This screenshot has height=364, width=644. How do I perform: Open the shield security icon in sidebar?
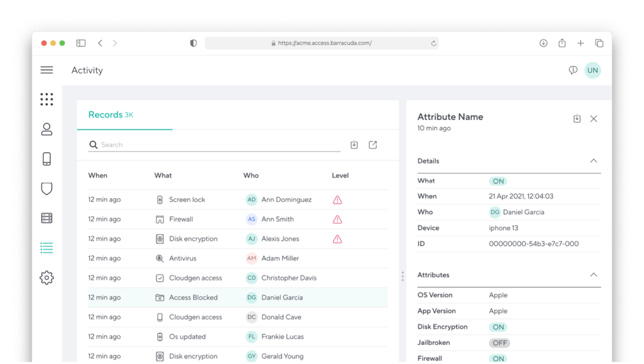pyautogui.click(x=47, y=189)
